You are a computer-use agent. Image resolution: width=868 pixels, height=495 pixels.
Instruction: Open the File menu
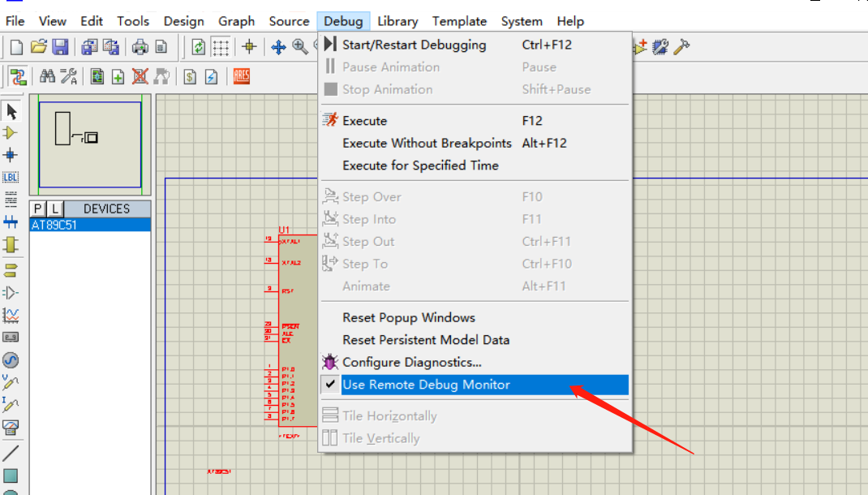[x=15, y=21]
